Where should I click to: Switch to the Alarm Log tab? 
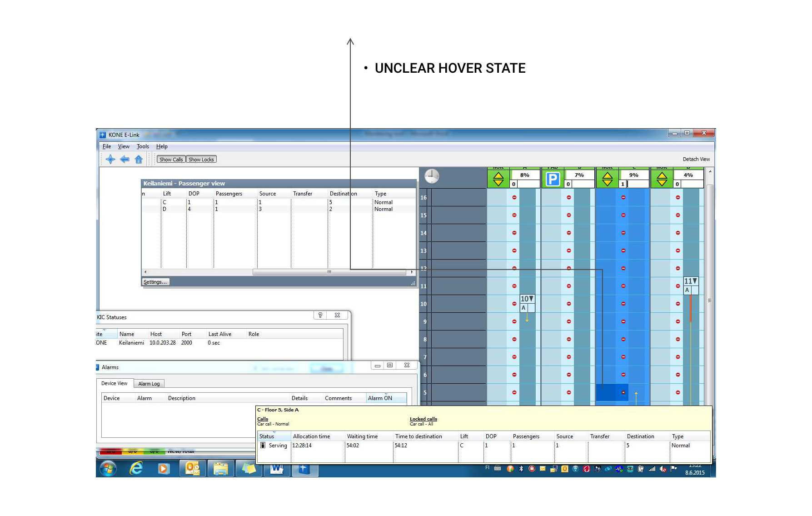click(149, 384)
